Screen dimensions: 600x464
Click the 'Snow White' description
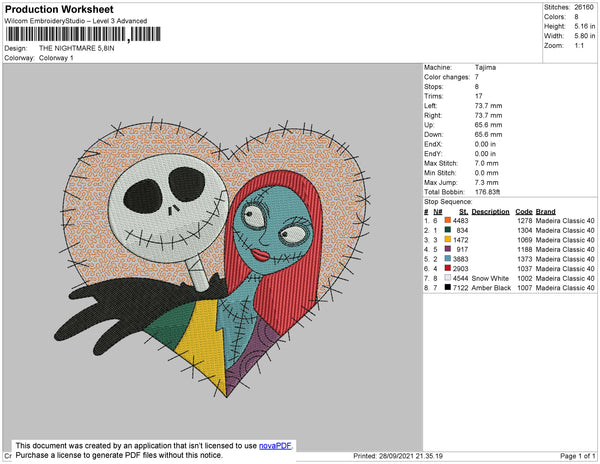coord(490,278)
